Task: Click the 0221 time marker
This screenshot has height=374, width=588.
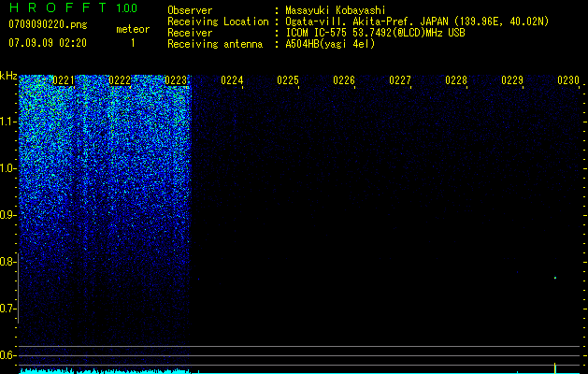Action: pos(64,80)
